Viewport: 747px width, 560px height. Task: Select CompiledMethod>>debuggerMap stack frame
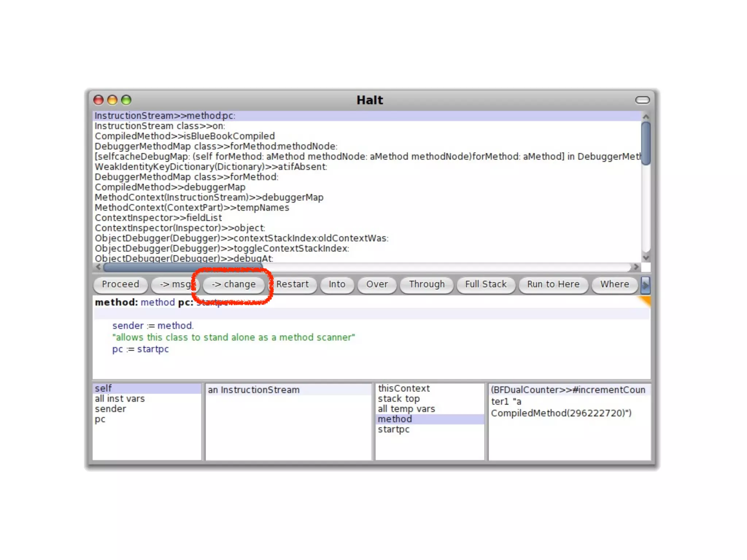(170, 187)
